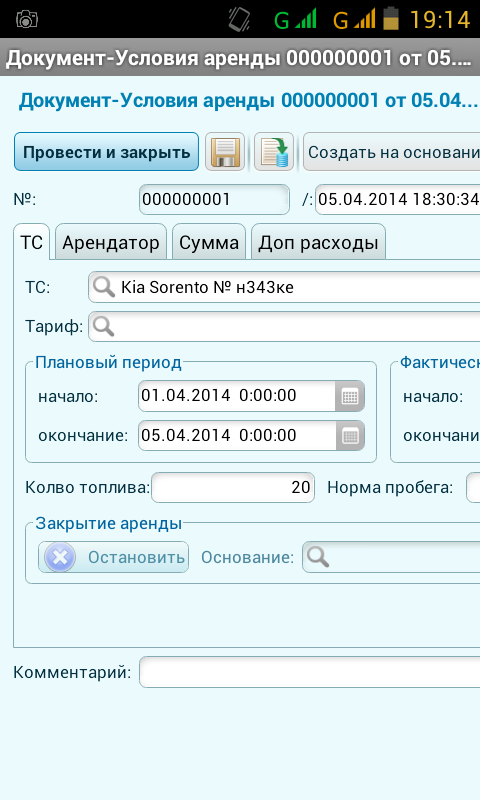The height and width of the screenshot is (800, 480).
Task: Click the post document icon with green arrow
Action: (x=274, y=152)
